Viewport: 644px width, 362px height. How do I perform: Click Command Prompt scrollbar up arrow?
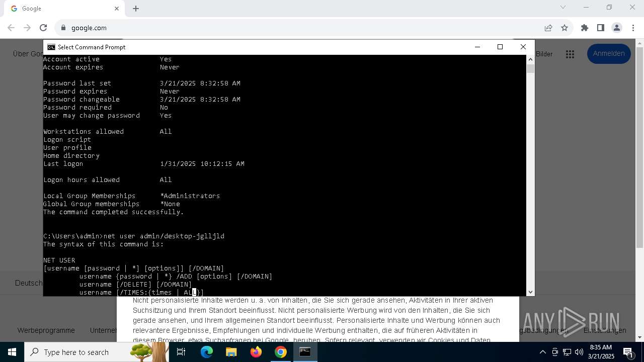530,58
